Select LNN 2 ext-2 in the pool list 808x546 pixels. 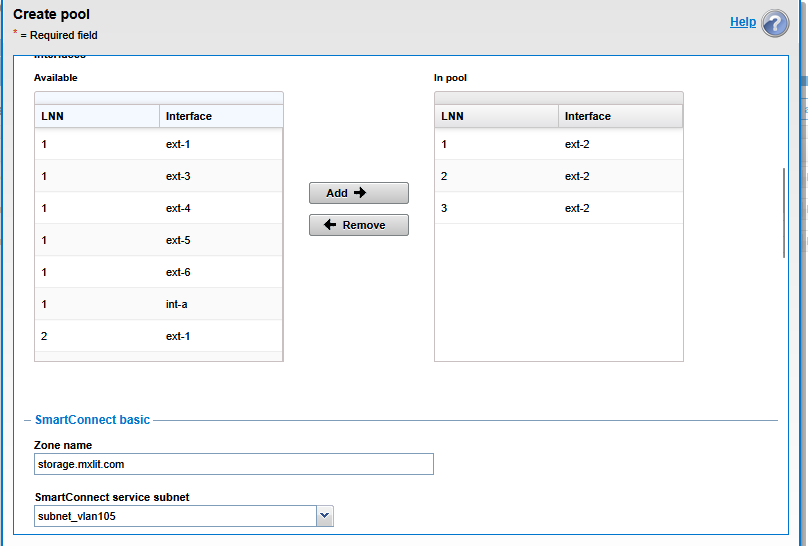(558, 176)
